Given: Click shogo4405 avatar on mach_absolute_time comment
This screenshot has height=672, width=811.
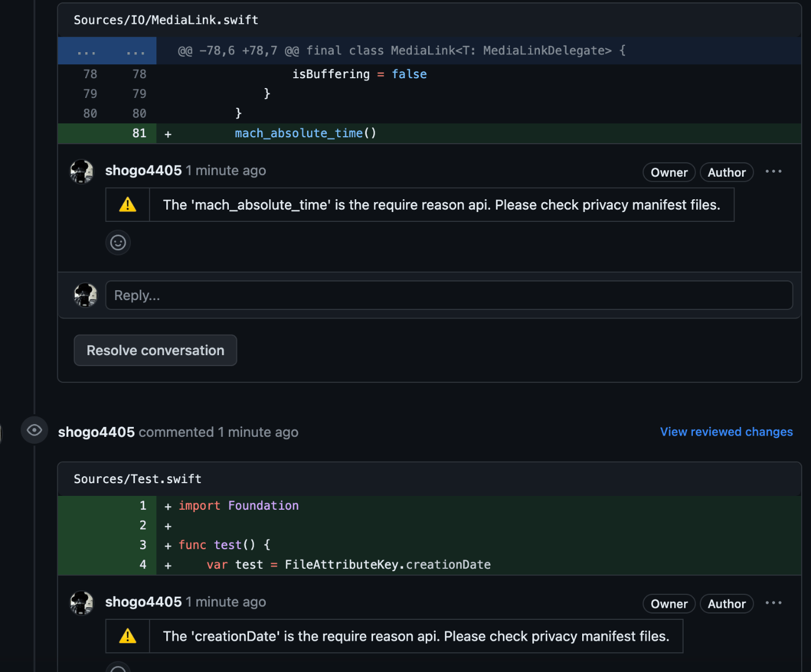Looking at the screenshot, I should pyautogui.click(x=82, y=171).
